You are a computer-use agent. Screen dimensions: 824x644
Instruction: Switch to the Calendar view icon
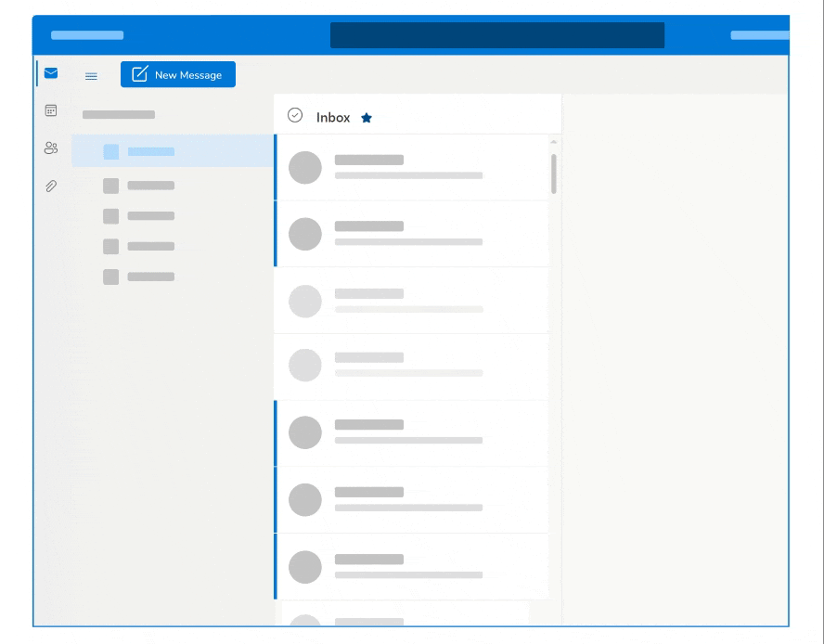(50, 109)
